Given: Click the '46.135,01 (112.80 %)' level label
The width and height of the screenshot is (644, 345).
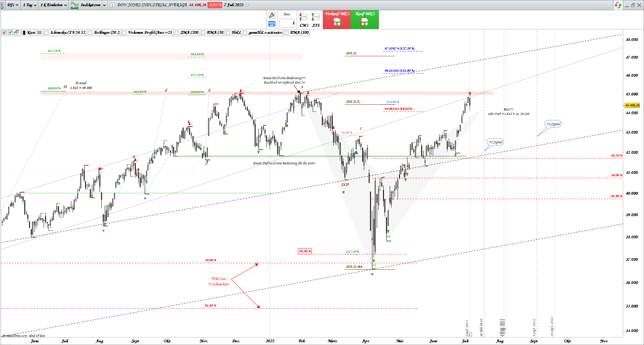Looking at the screenshot, I should 400,71.
